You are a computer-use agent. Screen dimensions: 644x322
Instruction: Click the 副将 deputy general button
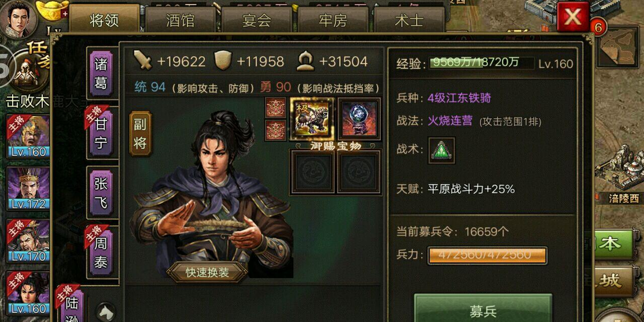coord(140,134)
